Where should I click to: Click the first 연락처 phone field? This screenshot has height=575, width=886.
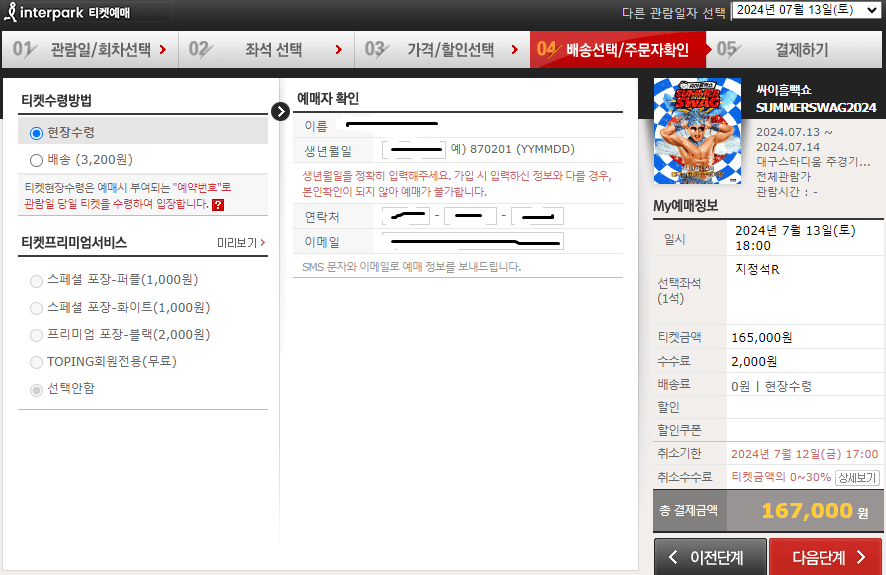406,216
